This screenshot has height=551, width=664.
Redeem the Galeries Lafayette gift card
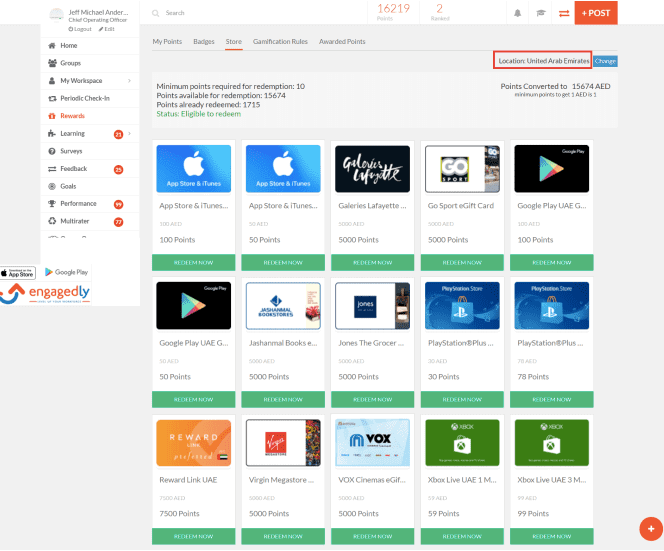pos(373,263)
